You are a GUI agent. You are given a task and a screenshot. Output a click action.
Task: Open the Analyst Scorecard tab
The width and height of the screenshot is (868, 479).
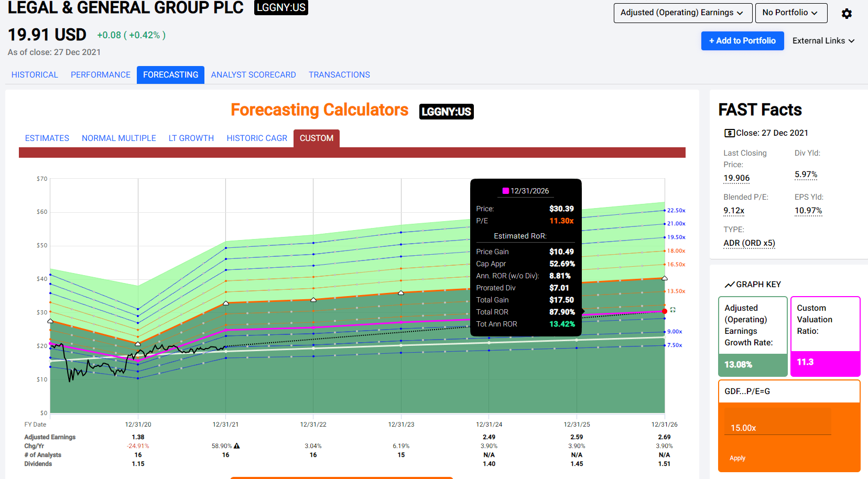point(254,75)
